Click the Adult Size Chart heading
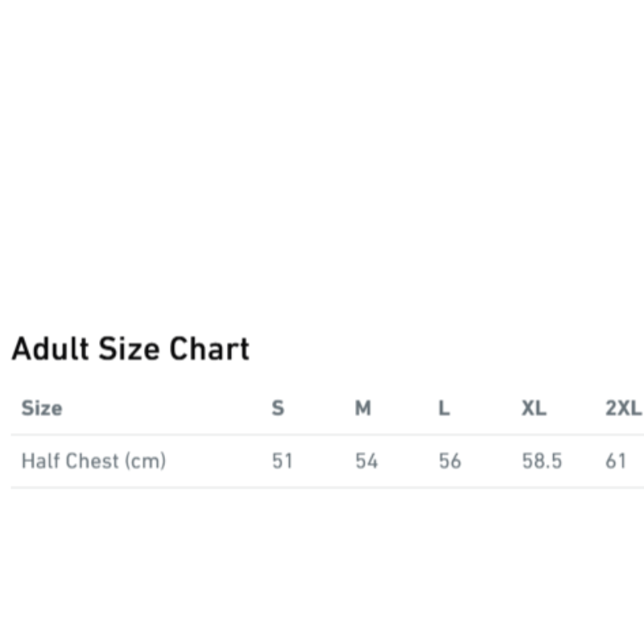The width and height of the screenshot is (644, 644). (130, 349)
